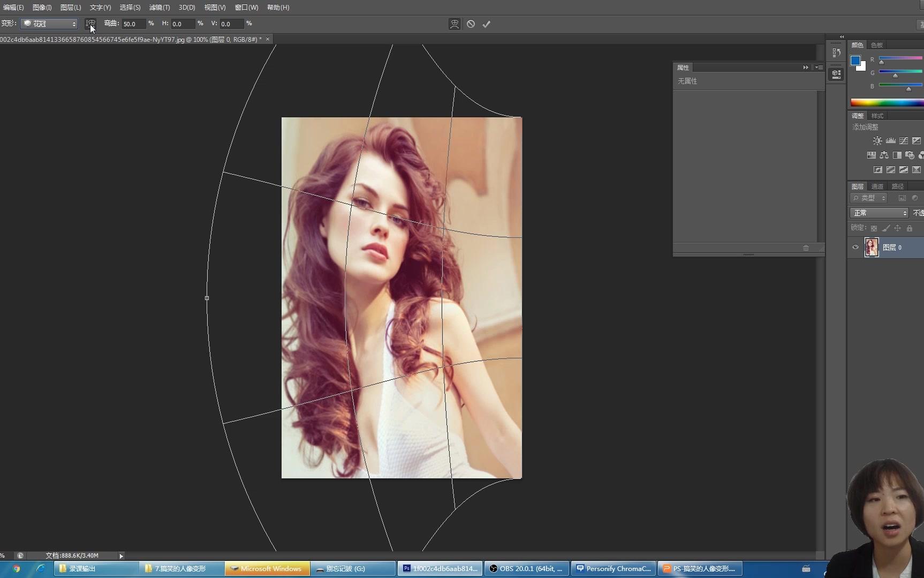The image size is (924, 578).
Task: Add a Levels adjustment
Action: click(x=891, y=141)
